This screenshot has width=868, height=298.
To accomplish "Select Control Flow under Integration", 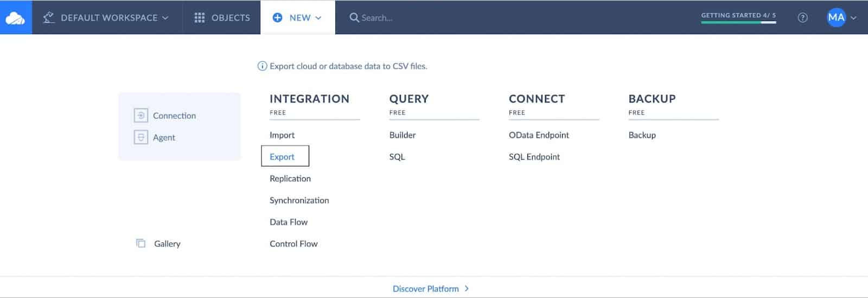I will [293, 244].
